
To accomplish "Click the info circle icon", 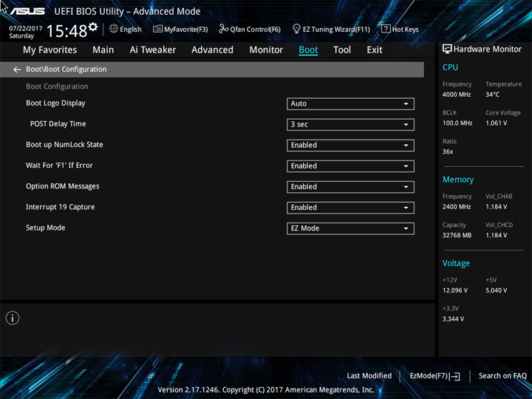I will click(13, 318).
